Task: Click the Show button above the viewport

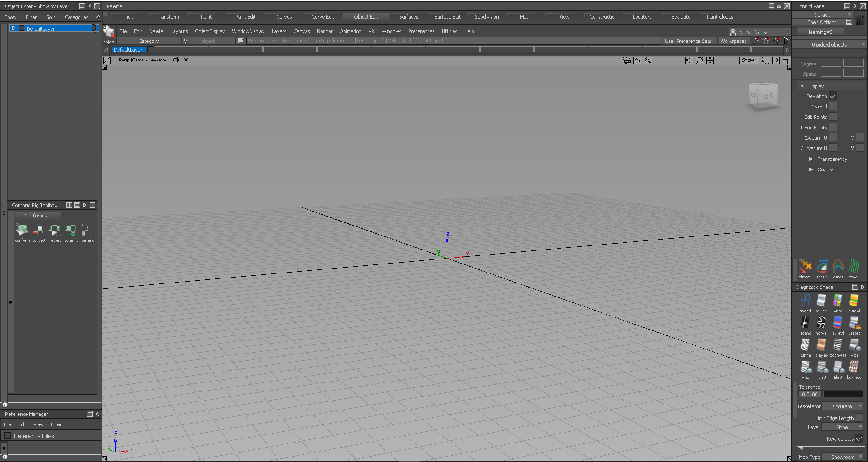Action: click(748, 60)
